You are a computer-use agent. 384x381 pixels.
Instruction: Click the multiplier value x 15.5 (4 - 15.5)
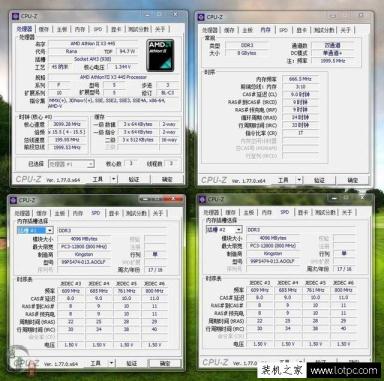[67, 132]
